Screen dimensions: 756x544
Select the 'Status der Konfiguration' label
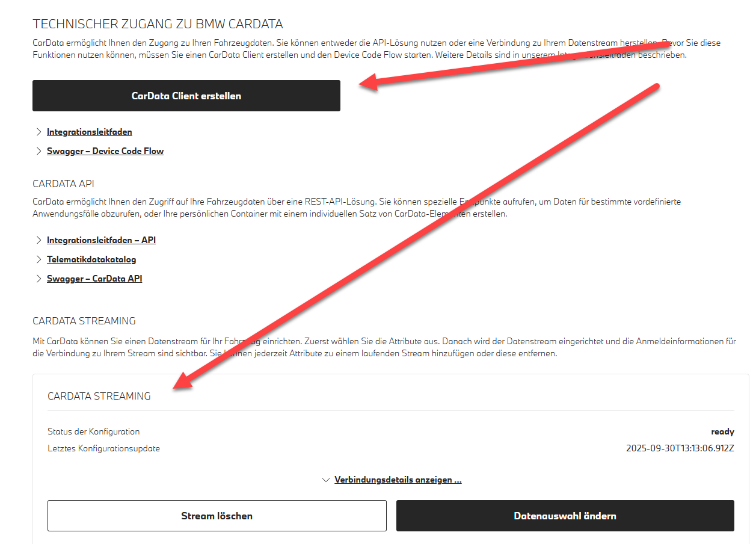pyautogui.click(x=94, y=431)
